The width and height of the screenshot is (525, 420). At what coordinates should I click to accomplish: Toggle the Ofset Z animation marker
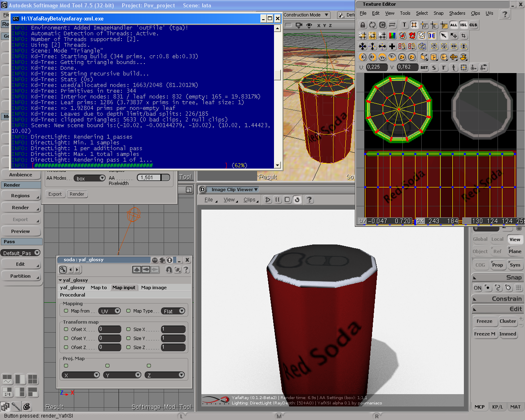pos(66,347)
